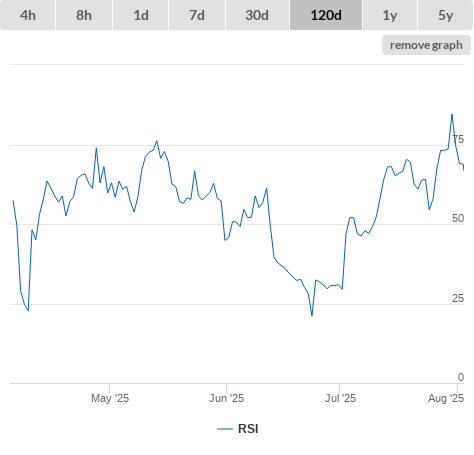Screen dimensions: 474x455
Task: Click the remove graph button
Action: point(426,45)
